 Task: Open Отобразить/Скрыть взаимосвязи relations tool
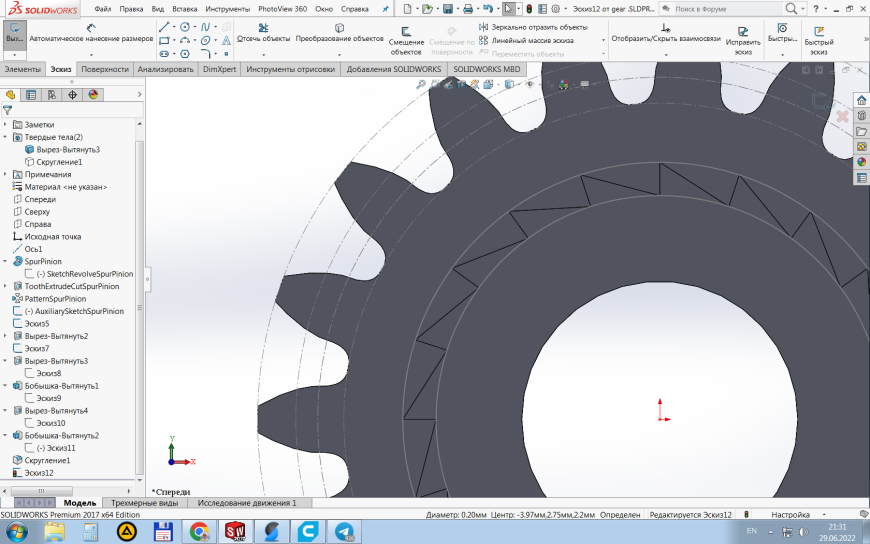click(666, 33)
